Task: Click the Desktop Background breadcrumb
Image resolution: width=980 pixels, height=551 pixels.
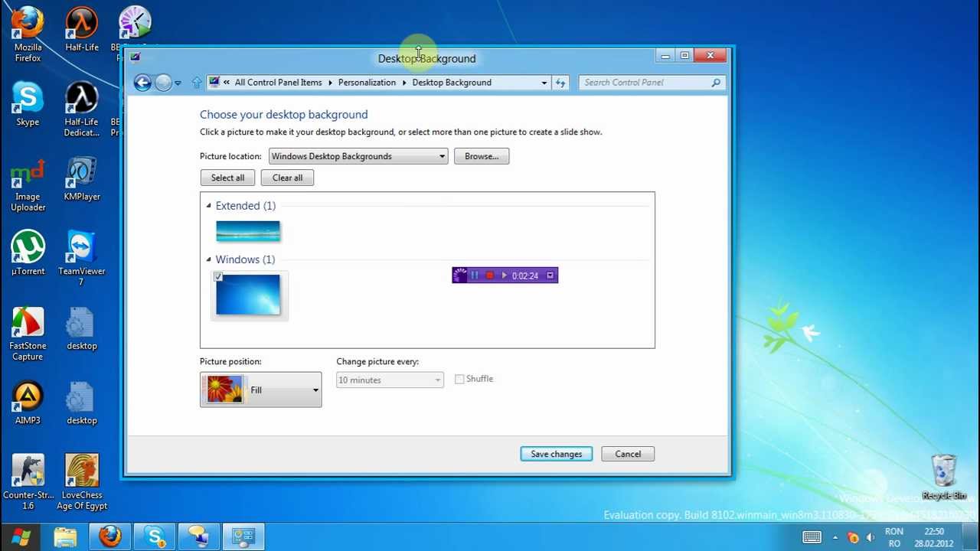Action: click(x=452, y=83)
